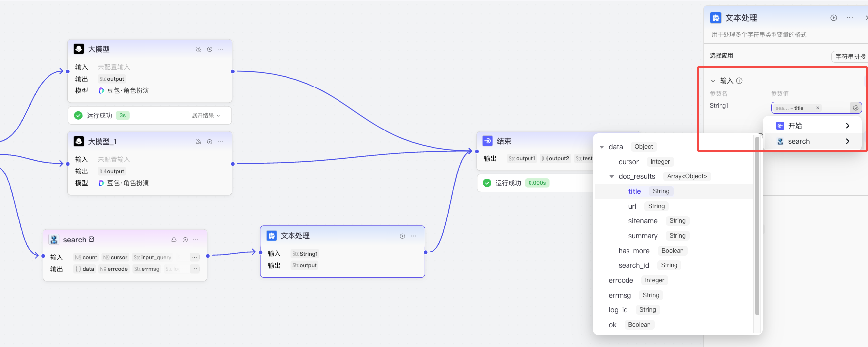Image resolution: width=868 pixels, height=347 pixels.
Task: Open the search submenu in the variable picker
Action: pyautogui.click(x=812, y=141)
